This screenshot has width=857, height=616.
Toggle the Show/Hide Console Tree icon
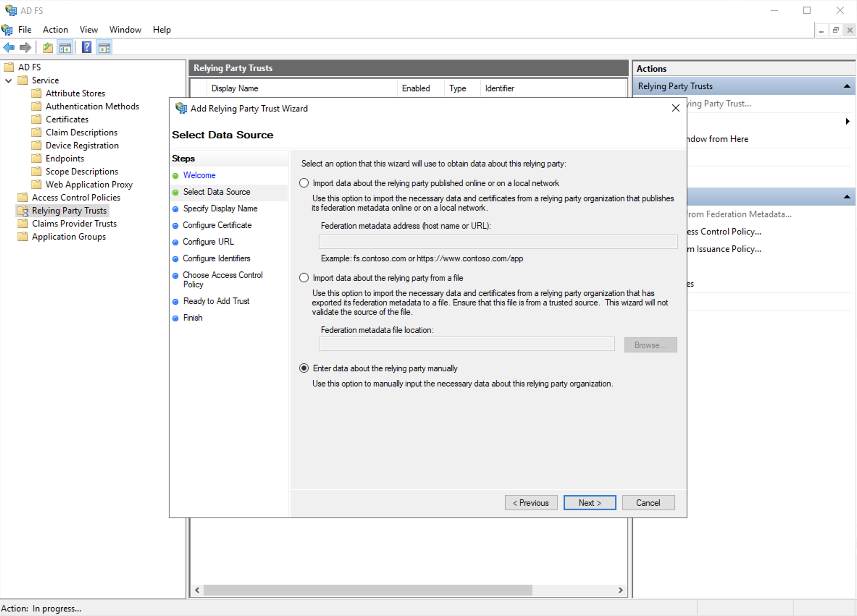click(x=65, y=47)
